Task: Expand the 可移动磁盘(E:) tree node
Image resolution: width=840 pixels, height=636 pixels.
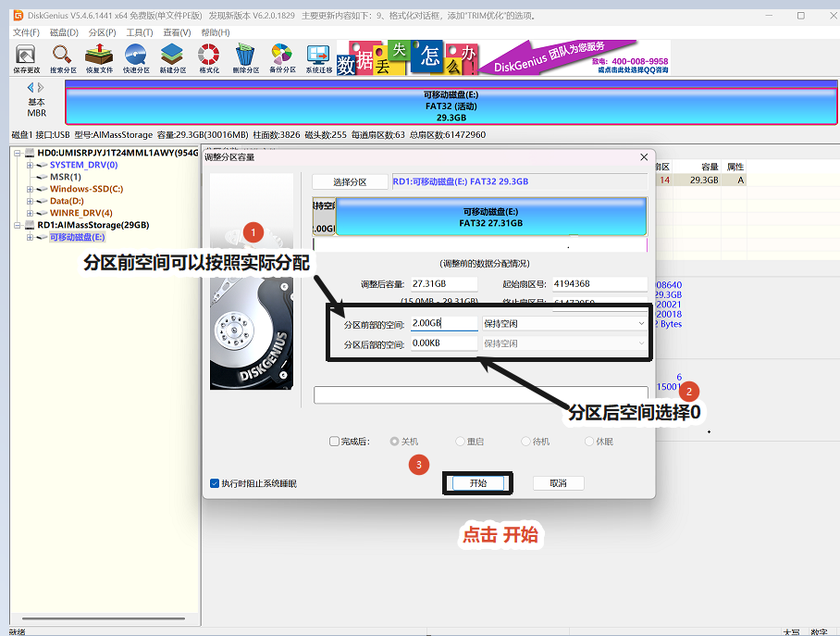Action: (30, 238)
